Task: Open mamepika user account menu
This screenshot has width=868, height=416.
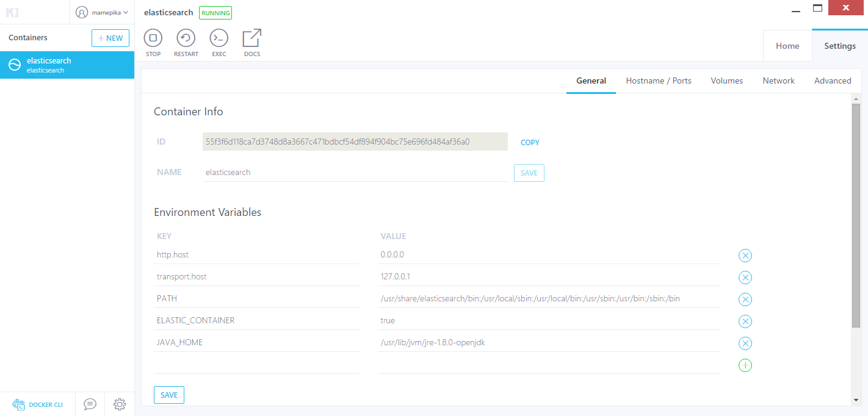Action: [x=102, y=12]
